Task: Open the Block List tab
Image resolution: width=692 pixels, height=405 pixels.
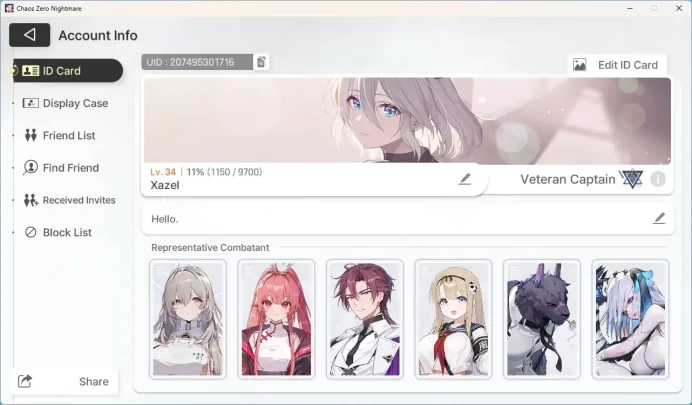Action: [58, 232]
